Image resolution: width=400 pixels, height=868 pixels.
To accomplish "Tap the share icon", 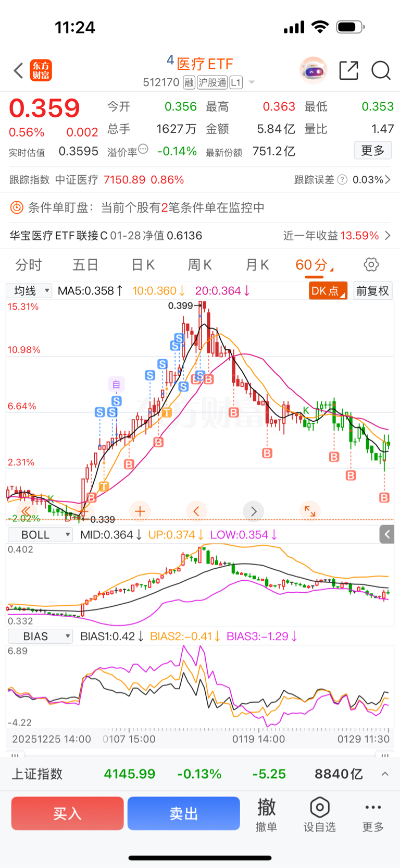I will [x=348, y=70].
